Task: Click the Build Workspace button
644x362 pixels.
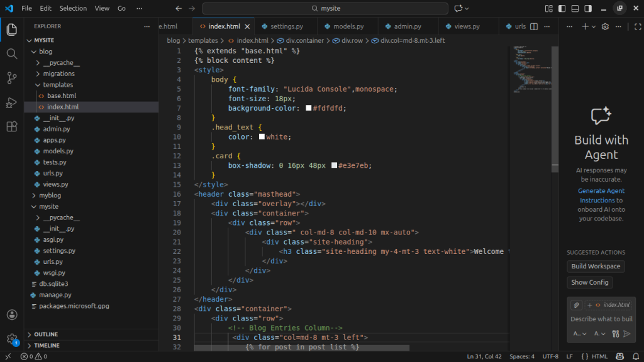Action: 596,266
